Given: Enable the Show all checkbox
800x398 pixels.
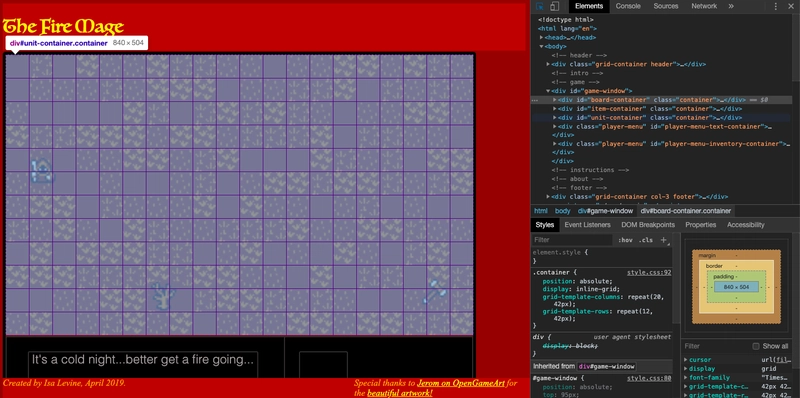Looking at the screenshot, I should pyautogui.click(x=756, y=346).
